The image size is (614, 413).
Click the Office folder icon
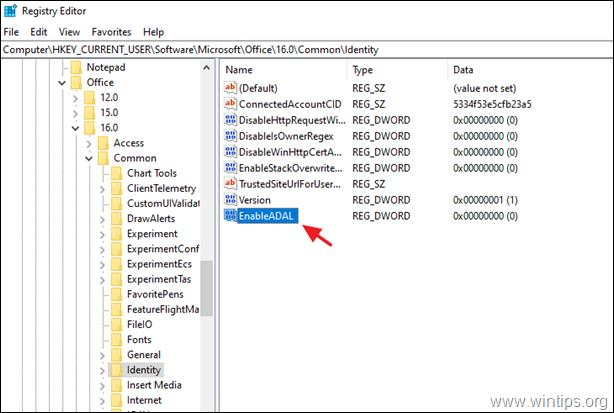point(76,83)
